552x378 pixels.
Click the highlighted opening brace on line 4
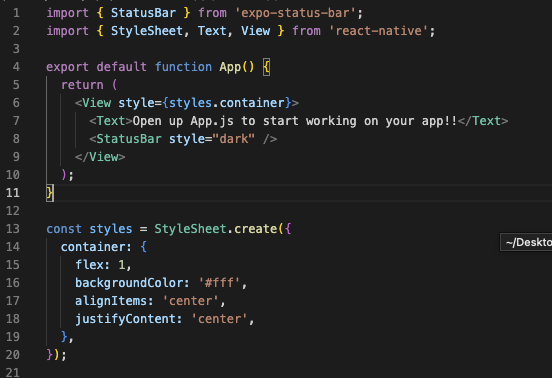click(266, 67)
